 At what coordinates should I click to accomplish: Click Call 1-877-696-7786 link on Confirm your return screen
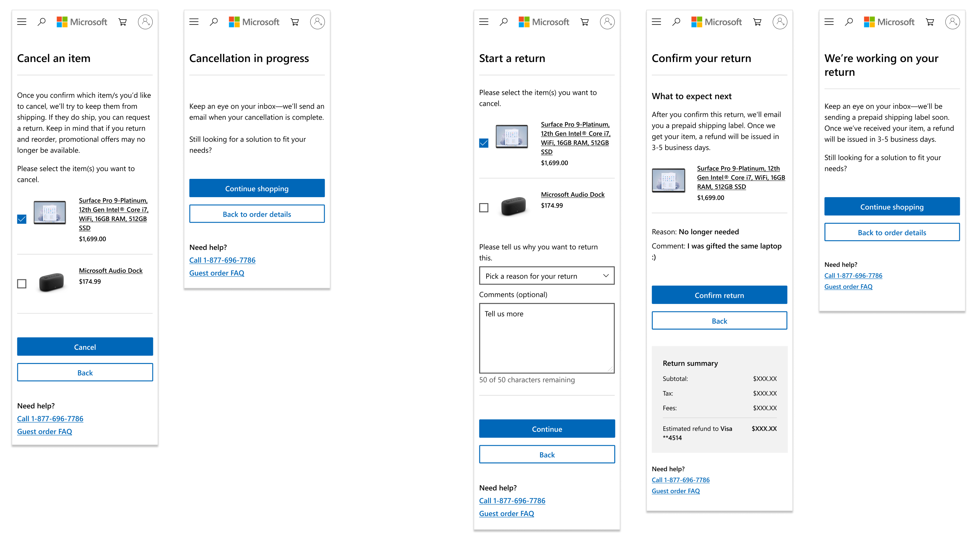point(681,480)
